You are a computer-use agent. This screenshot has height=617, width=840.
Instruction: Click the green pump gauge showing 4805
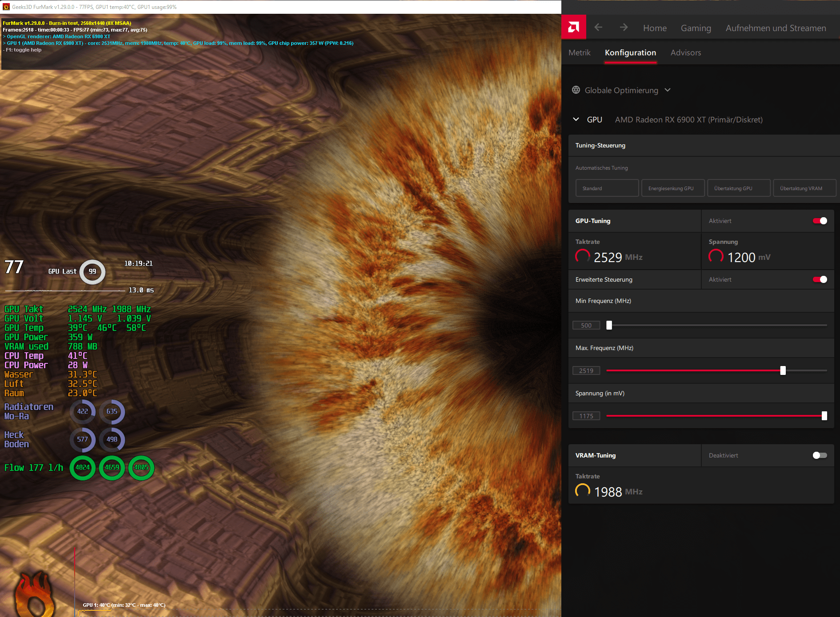click(141, 468)
